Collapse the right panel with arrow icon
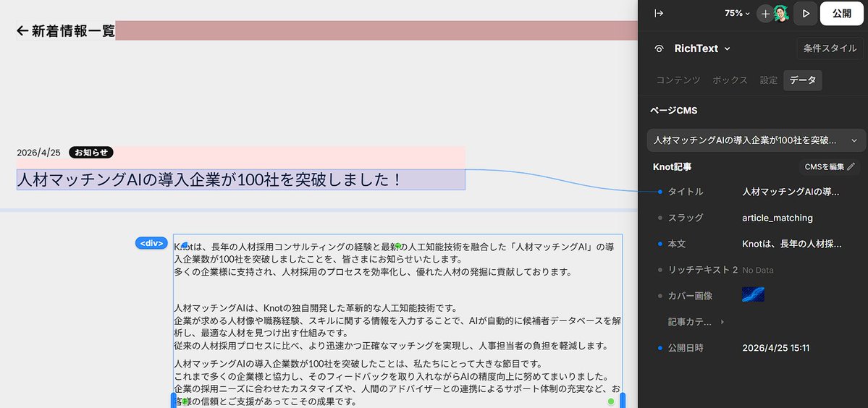 [658, 13]
